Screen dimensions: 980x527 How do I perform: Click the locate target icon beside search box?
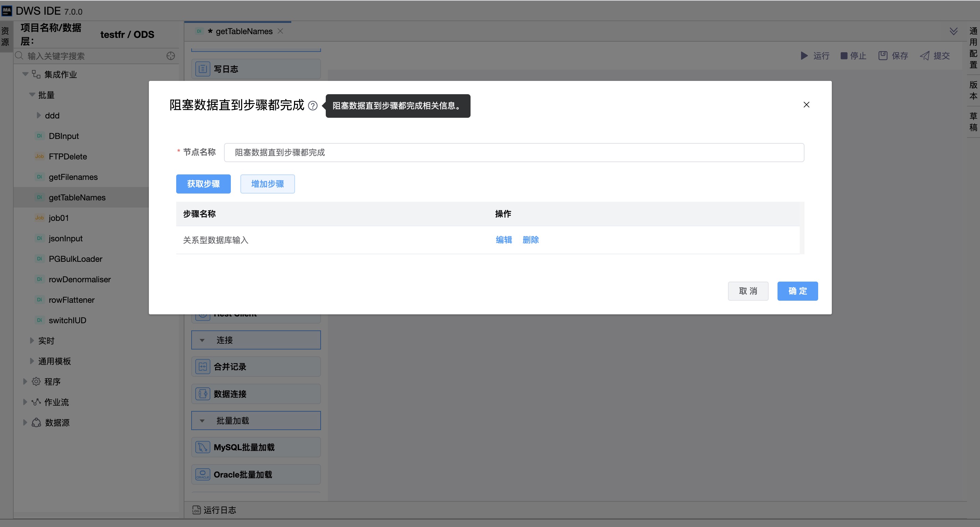pos(171,56)
